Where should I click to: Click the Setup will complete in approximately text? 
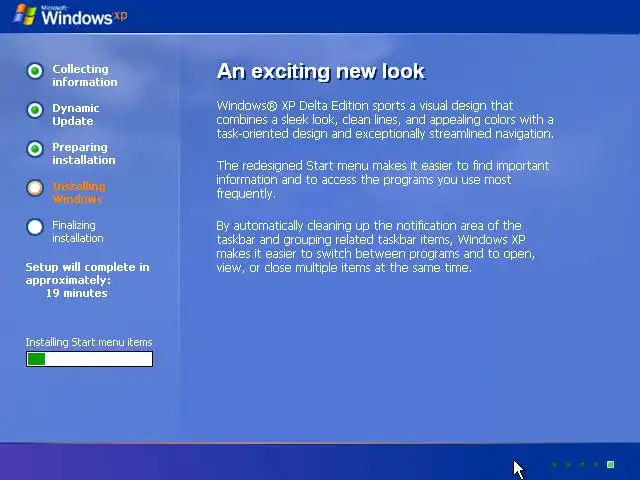[x=87, y=273]
